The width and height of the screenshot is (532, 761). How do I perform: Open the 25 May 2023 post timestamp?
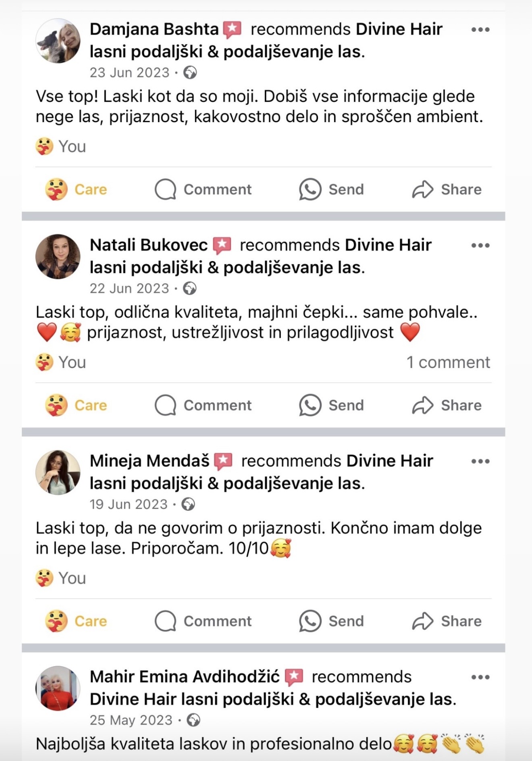(131, 720)
